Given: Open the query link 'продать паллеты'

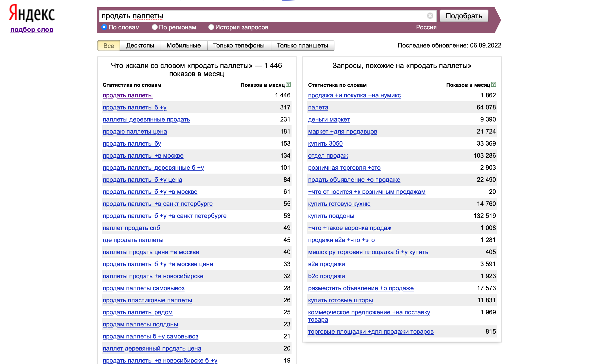Looking at the screenshot, I should click(x=128, y=95).
